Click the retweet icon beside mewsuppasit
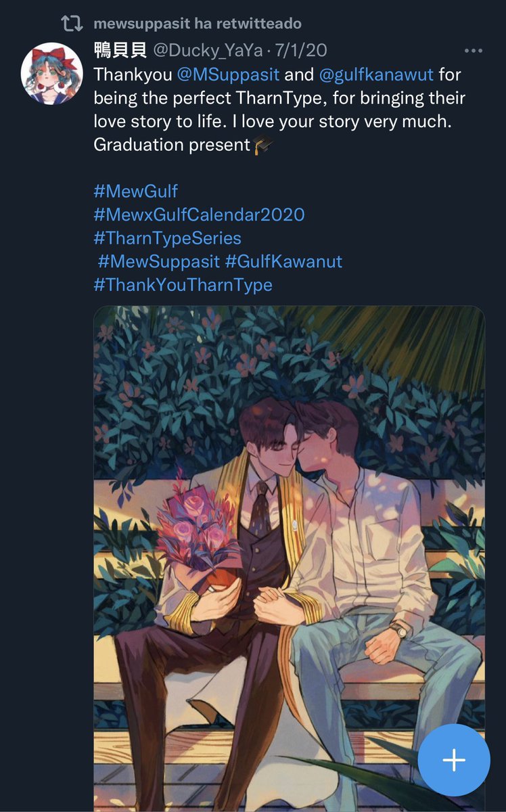Image resolution: width=506 pixels, height=812 pixels. point(72,24)
